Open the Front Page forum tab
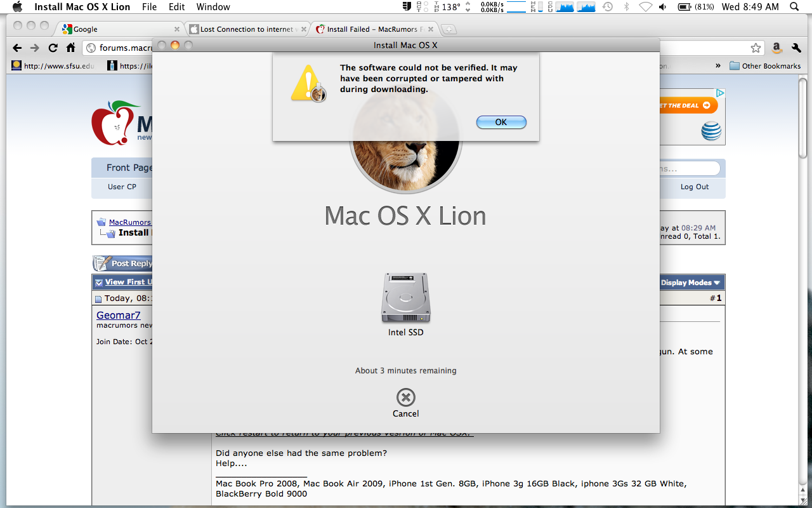Screen dimensions: 812x508 click(x=129, y=168)
